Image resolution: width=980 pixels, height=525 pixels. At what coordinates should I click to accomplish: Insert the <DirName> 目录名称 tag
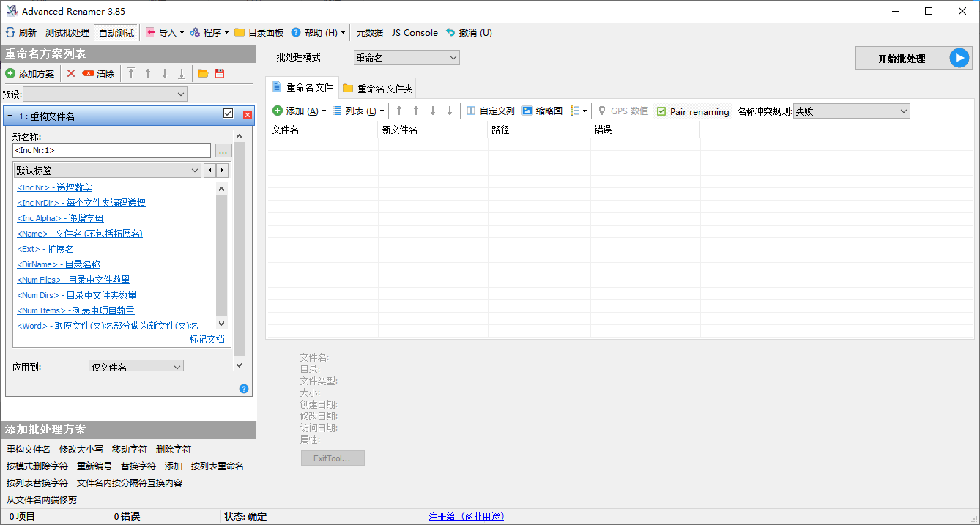tap(59, 264)
